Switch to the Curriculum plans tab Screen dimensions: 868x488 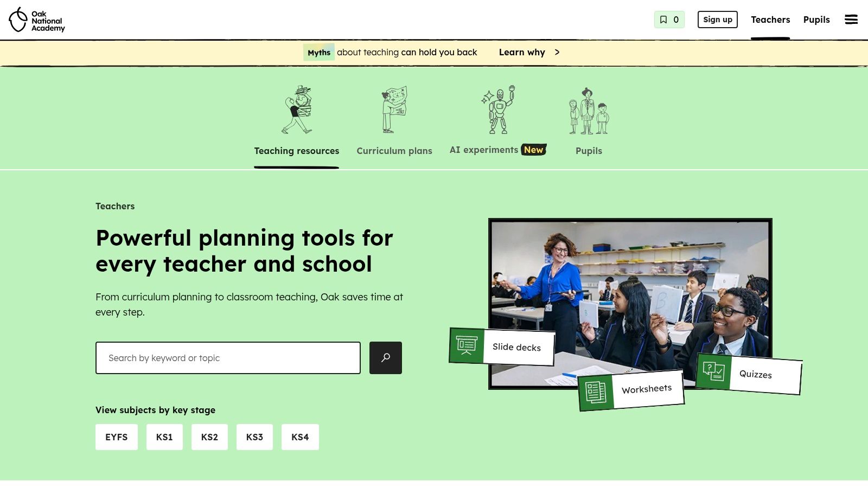coord(394,151)
